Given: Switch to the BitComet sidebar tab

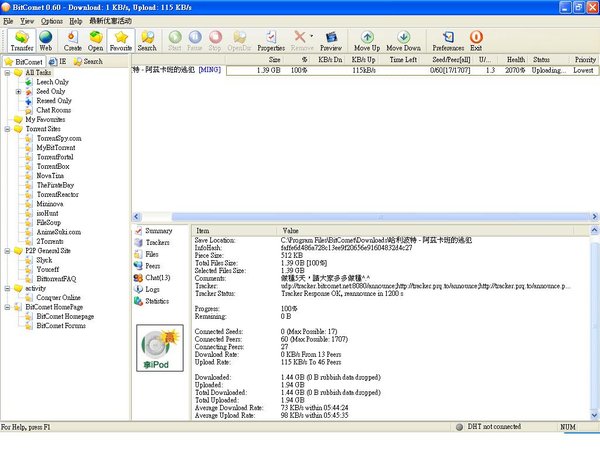Looking at the screenshot, I should click(24, 62).
